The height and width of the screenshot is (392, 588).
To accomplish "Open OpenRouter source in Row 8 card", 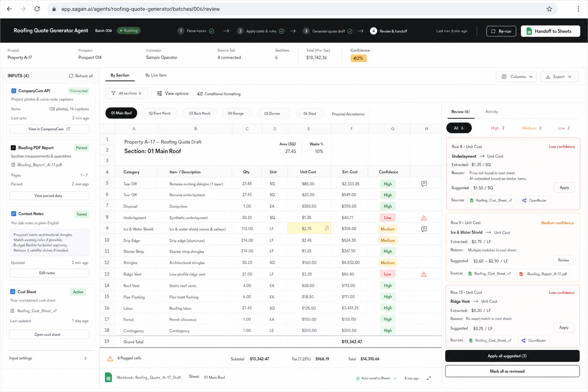I will click(534, 200).
